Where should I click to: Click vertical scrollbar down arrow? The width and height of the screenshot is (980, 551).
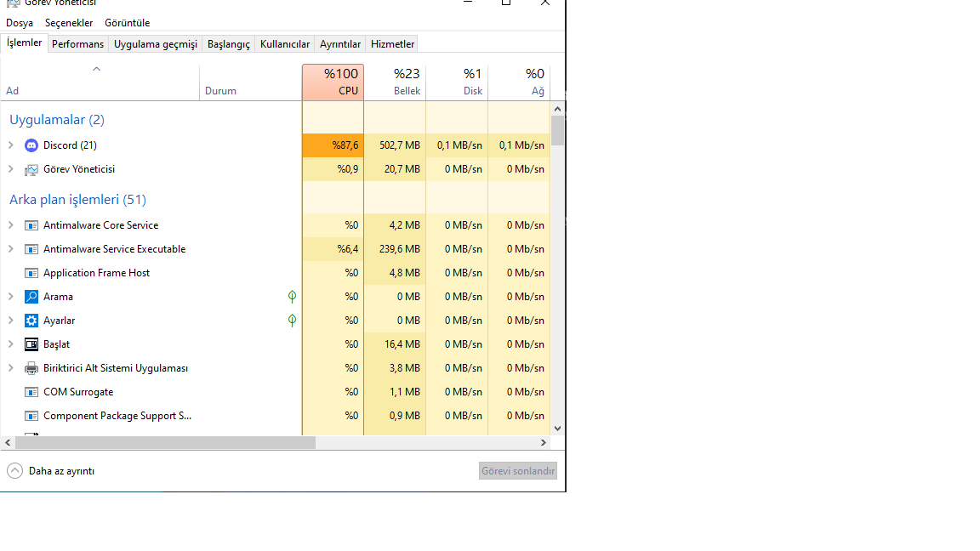(x=557, y=429)
